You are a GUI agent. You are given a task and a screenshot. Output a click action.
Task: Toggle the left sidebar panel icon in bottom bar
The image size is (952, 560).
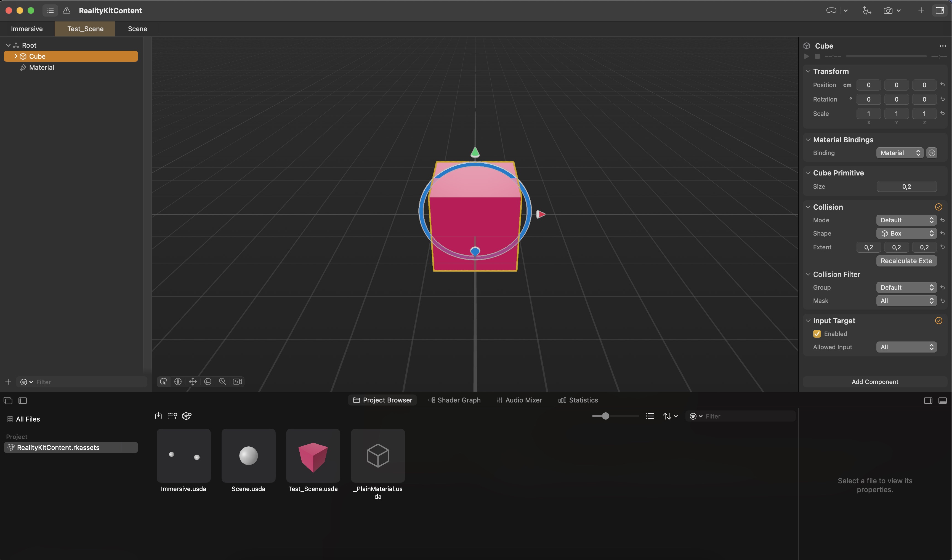click(x=22, y=400)
